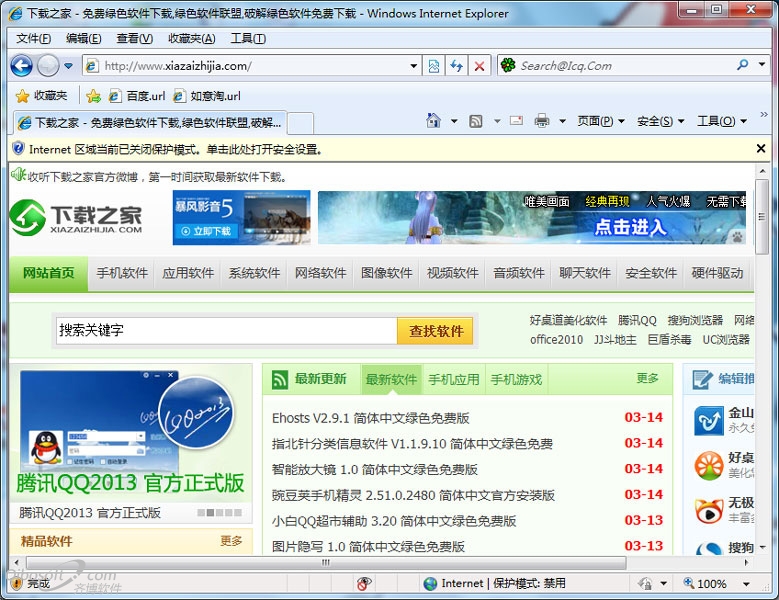Click the 点击进入 game banner
The image size is (779, 600).
point(532,218)
